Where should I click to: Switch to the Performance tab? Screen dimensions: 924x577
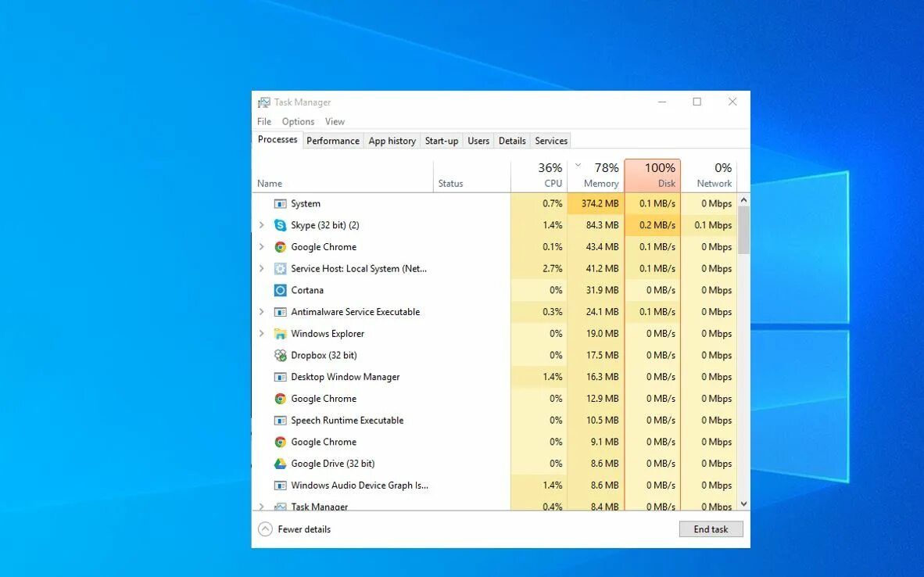333,141
